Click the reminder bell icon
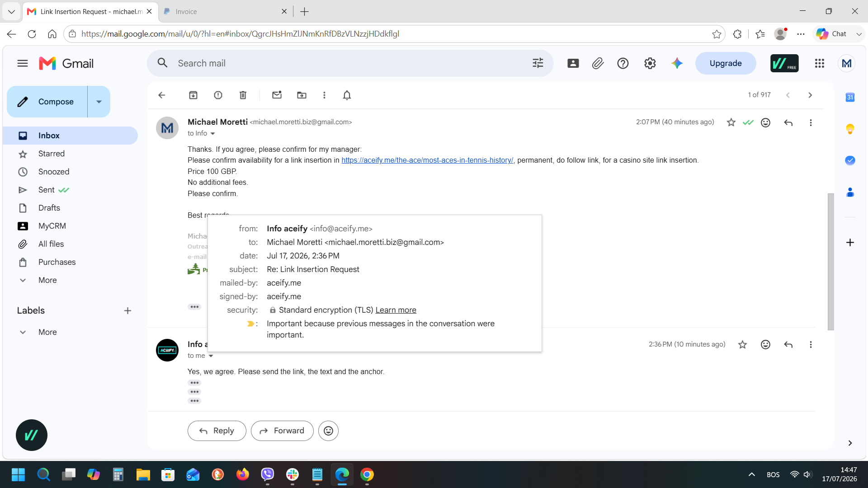Screen dimensions: 868x488 pyautogui.click(x=347, y=95)
